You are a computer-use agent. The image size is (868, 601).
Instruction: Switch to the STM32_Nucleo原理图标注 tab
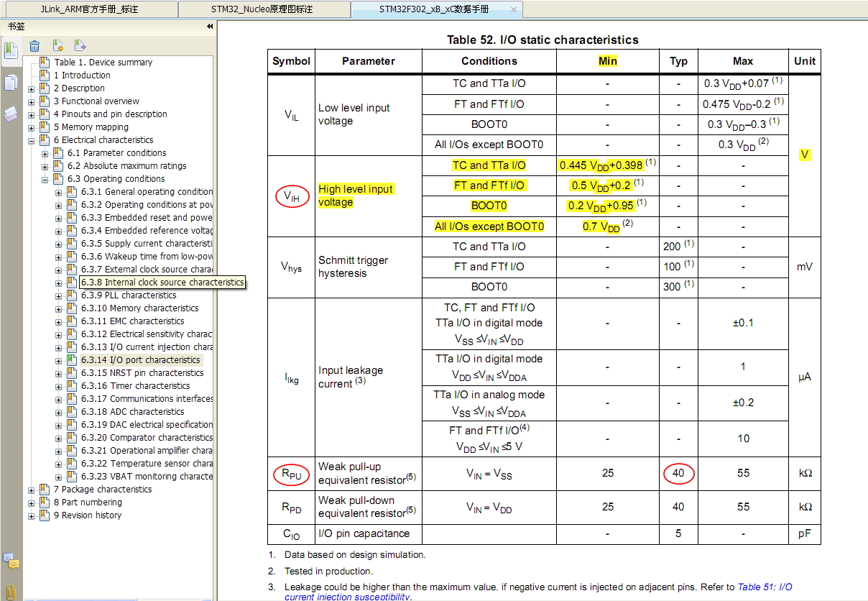266,9
